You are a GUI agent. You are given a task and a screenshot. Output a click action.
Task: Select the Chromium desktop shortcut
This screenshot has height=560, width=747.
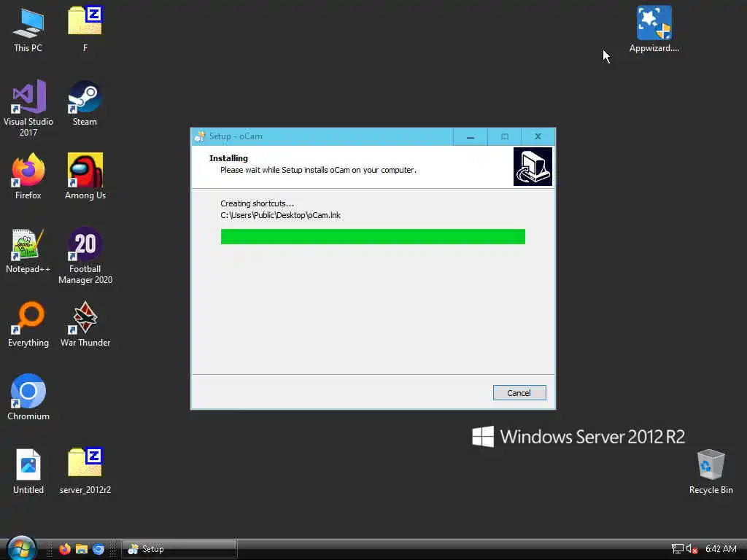tap(28, 397)
